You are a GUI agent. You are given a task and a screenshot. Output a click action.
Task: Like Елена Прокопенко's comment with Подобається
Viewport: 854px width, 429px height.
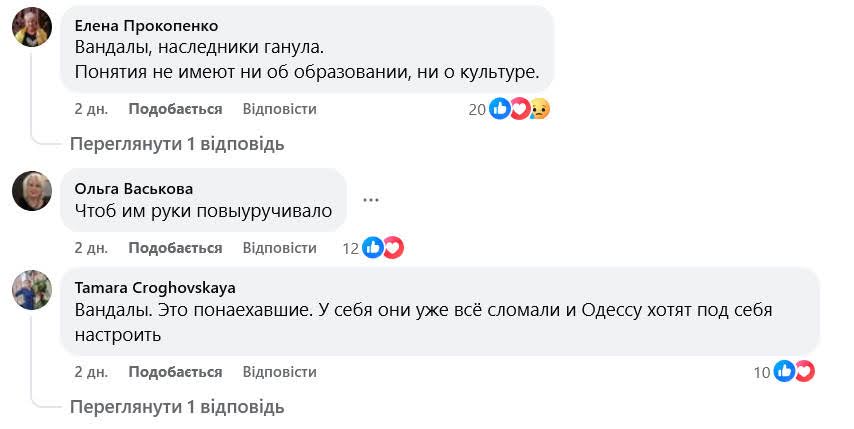[x=175, y=109]
